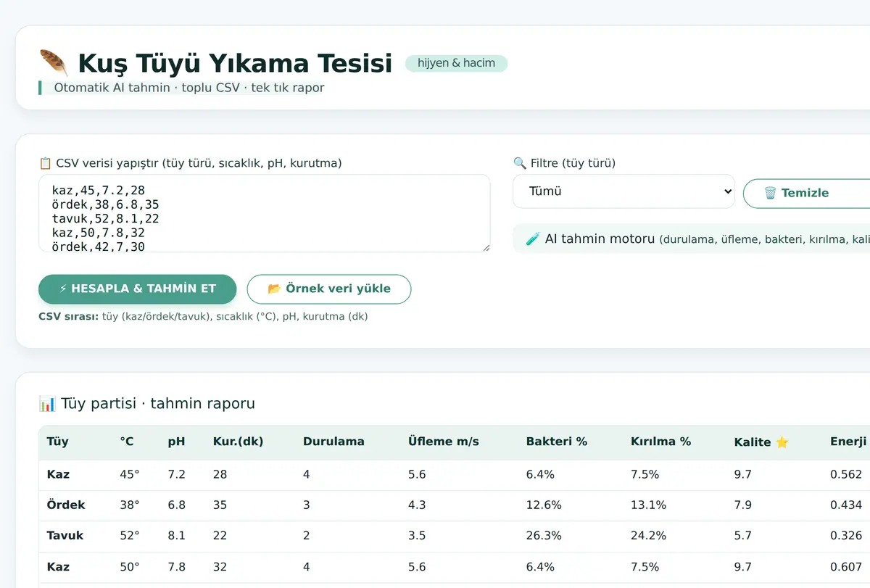Screen dimensions: 870x588
Task: Click the Kırılma % column header
Action: point(661,442)
